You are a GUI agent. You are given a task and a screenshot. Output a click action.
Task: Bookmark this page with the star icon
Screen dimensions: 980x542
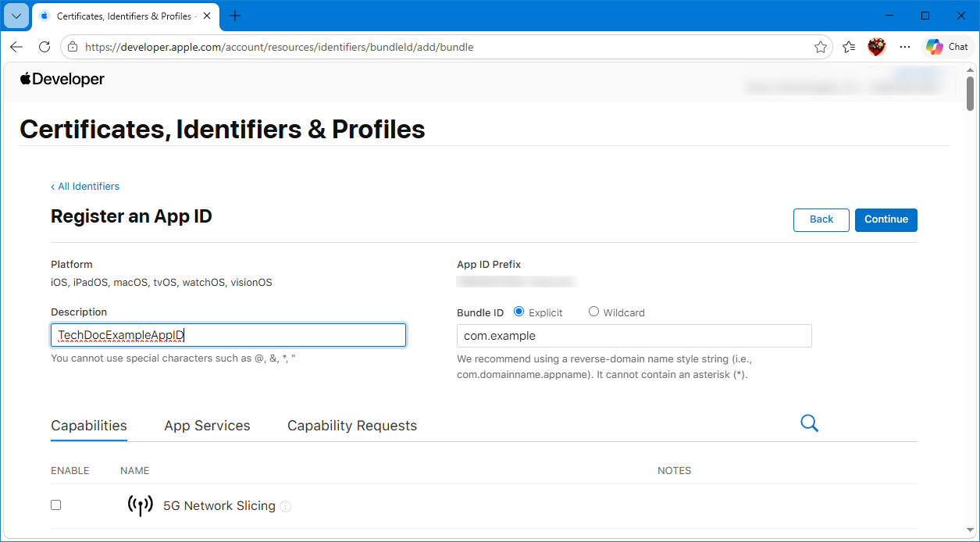click(x=821, y=47)
